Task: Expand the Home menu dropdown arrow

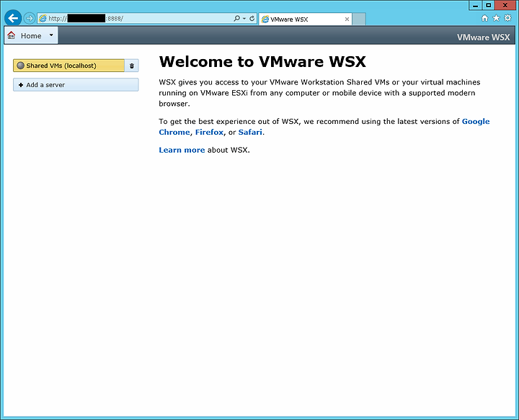Action: click(51, 35)
